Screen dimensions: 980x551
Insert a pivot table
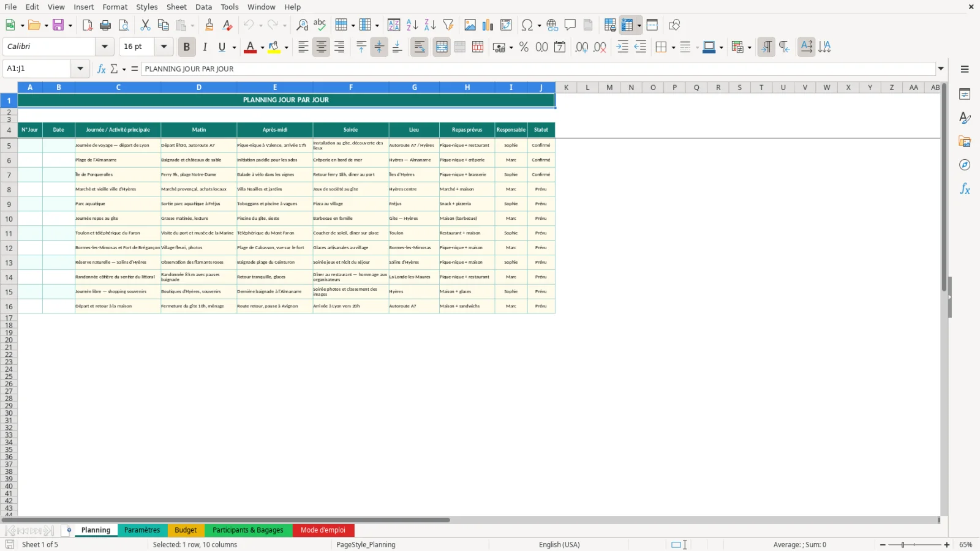(506, 25)
